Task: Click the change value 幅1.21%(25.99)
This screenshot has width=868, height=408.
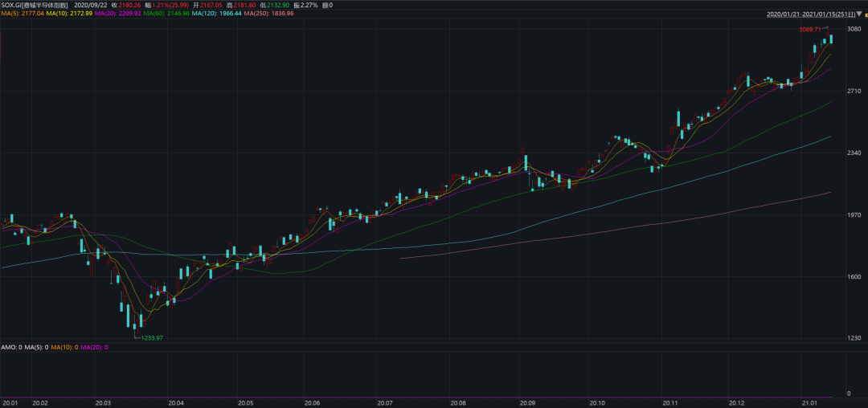Action: pos(166,5)
